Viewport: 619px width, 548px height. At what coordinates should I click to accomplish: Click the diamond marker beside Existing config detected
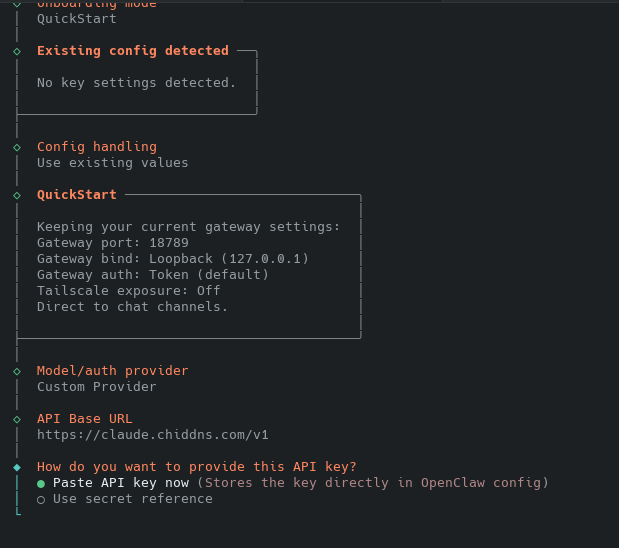[17, 51]
